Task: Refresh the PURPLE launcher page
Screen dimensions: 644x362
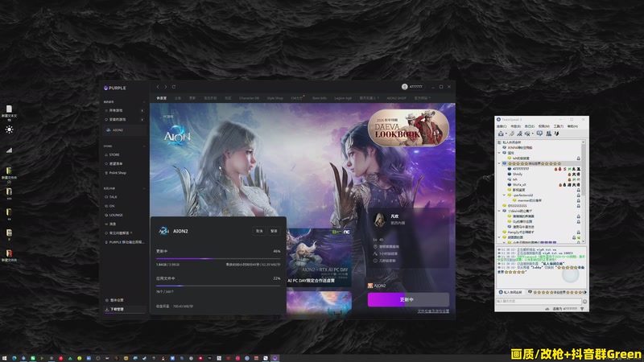Action: coord(174,87)
